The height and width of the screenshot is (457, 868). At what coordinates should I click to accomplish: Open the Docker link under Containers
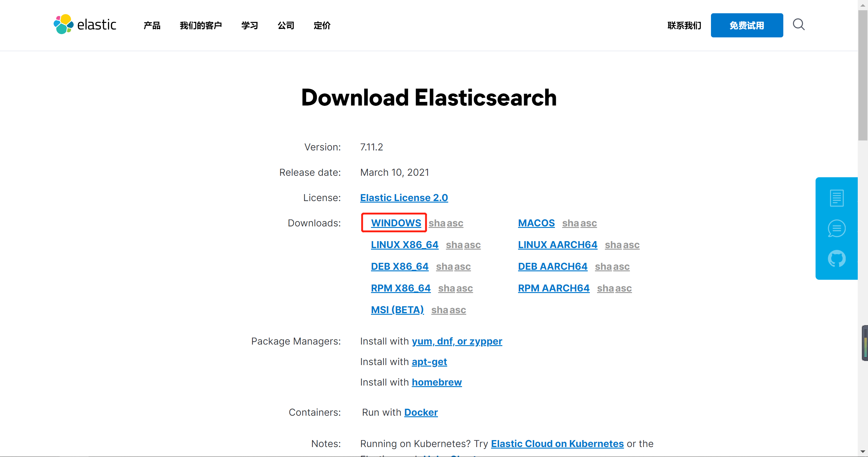coord(421,412)
